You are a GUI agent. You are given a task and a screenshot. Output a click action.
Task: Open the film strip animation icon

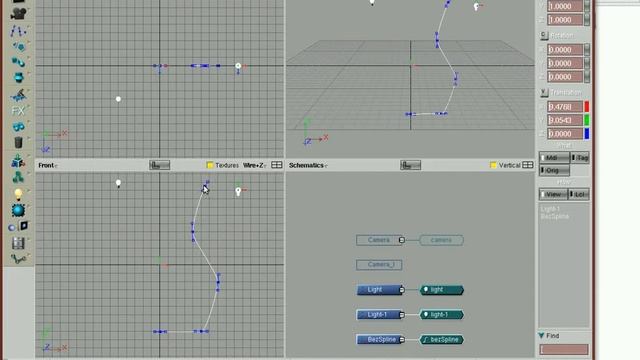pyautogui.click(x=18, y=243)
